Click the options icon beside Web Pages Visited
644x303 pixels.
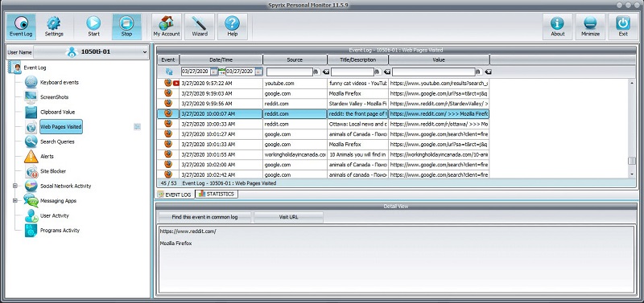pos(137,127)
